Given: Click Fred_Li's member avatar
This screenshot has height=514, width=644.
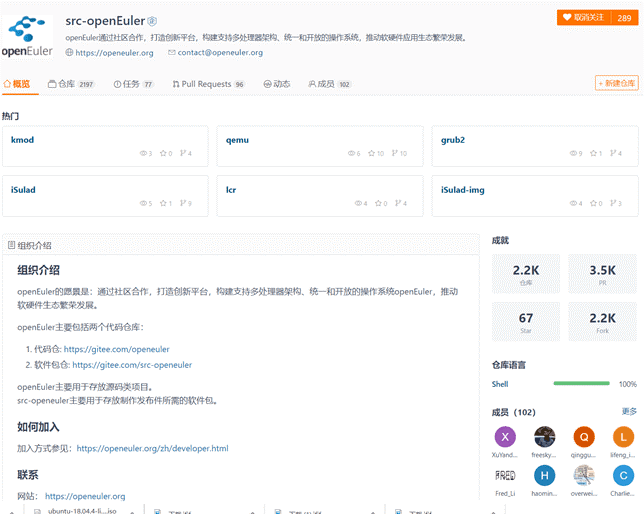Looking at the screenshot, I should point(505,475).
